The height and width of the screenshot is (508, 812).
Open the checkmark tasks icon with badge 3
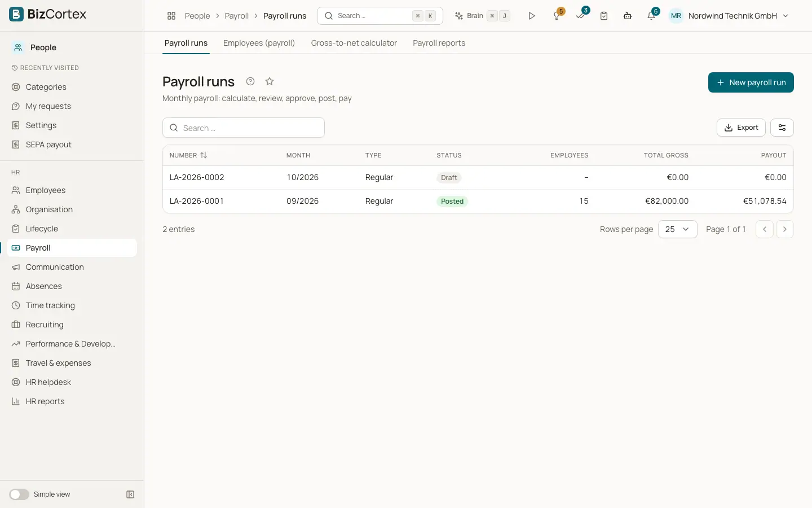pos(580,16)
